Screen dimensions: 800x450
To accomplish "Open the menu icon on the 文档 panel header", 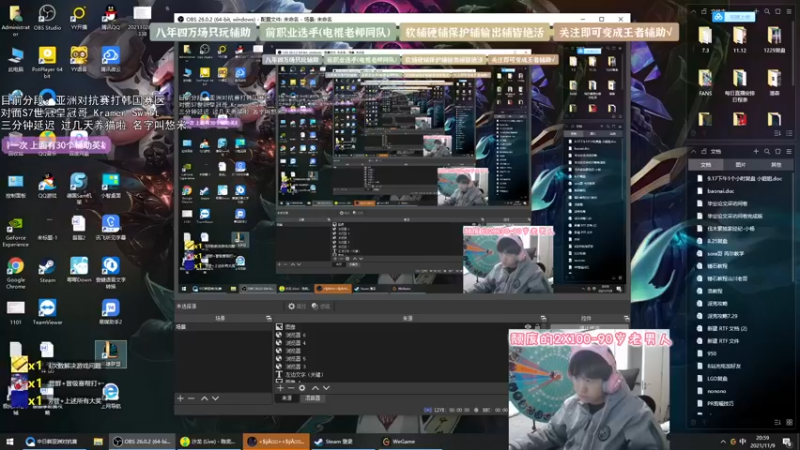I will coord(789,151).
